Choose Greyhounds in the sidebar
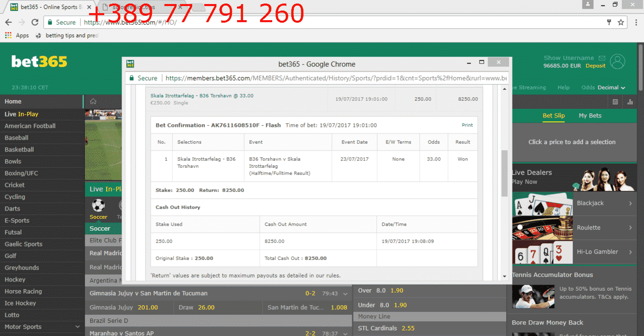644x336 pixels. [x=42, y=268]
